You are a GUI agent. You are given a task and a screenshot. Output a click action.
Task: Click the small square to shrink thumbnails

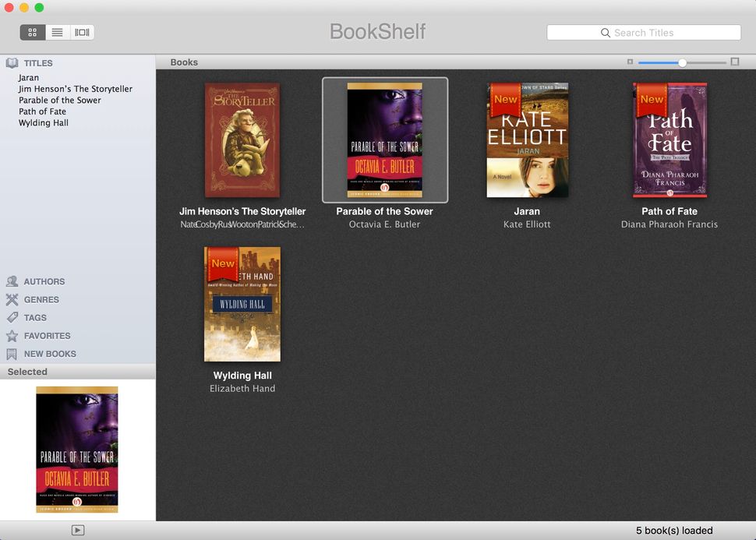(631, 60)
